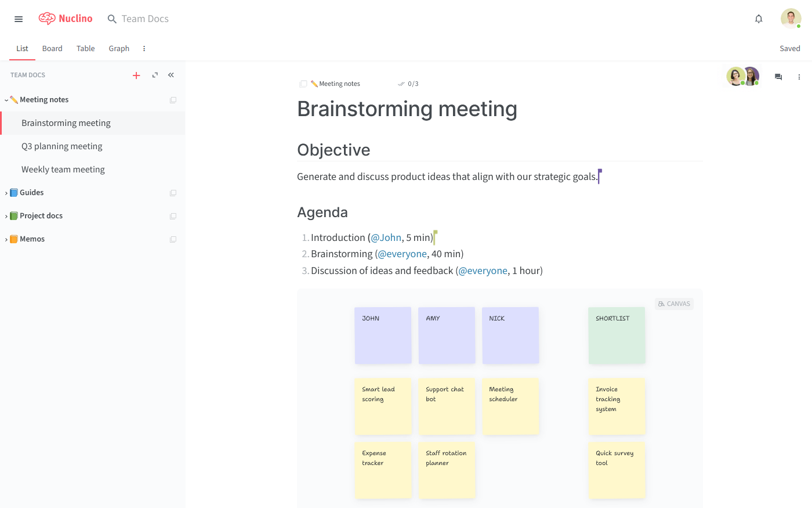This screenshot has height=508, width=812.
Task: Switch to the Board view tab
Action: pyautogui.click(x=52, y=49)
